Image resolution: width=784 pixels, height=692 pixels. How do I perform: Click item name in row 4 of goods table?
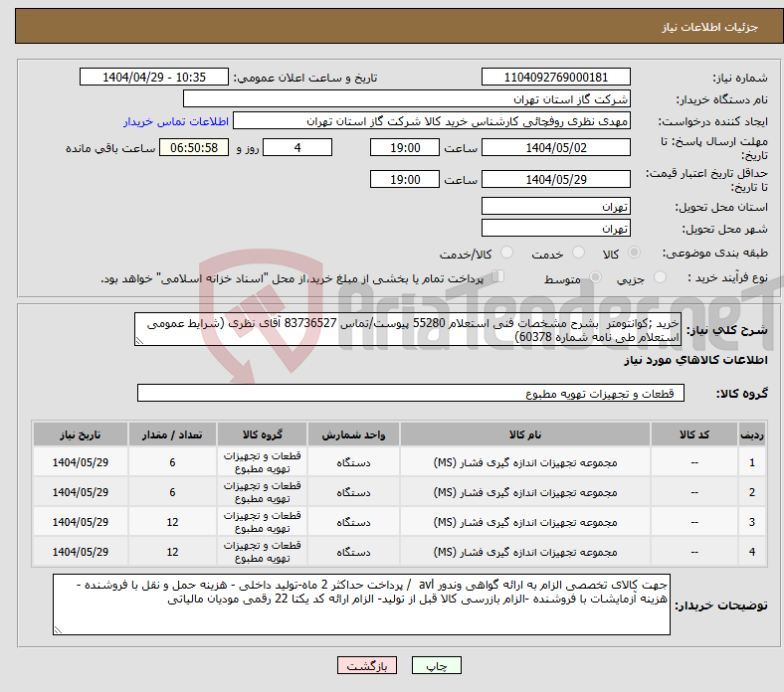pyautogui.click(x=525, y=552)
